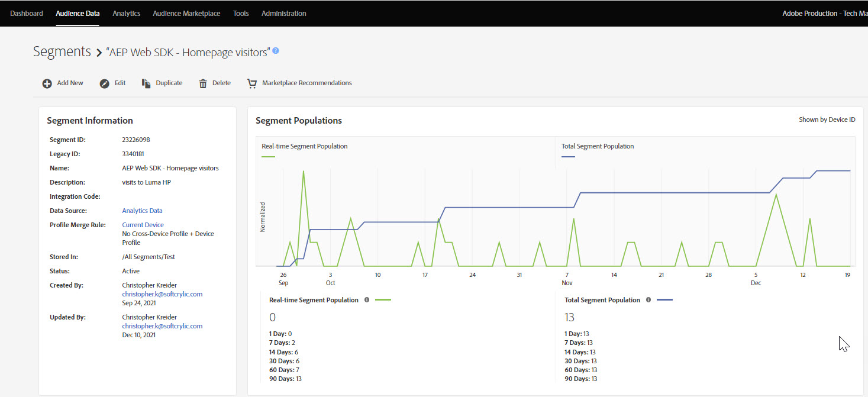Click info icon next to Total Segment Population
The width and height of the screenshot is (868, 397).
click(x=648, y=300)
